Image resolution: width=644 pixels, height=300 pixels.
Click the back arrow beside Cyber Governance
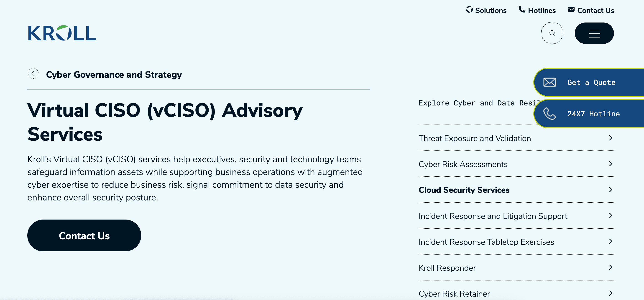coord(33,74)
